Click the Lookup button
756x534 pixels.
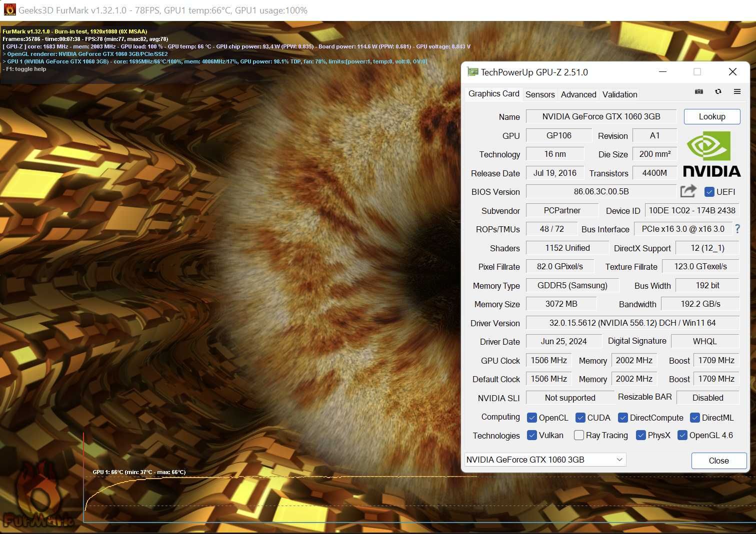point(712,116)
